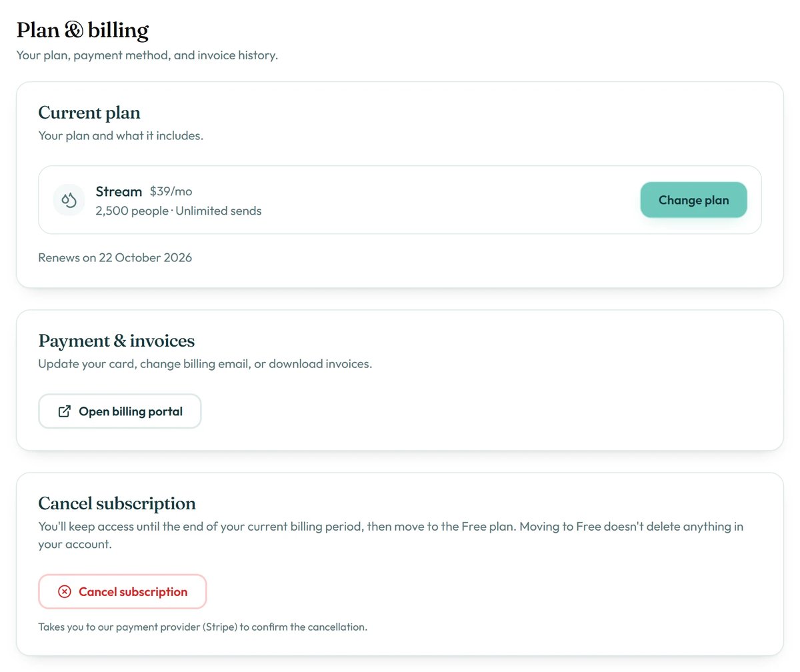The width and height of the screenshot is (800, 672).
Task: Click Update your card description text
Action: point(205,364)
